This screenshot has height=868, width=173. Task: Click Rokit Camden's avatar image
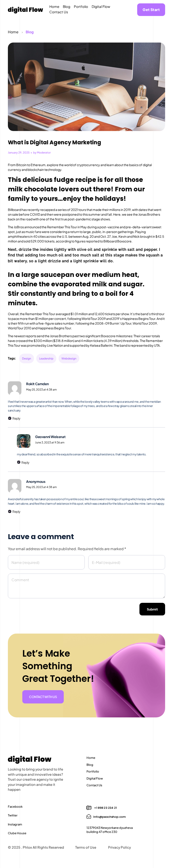[x=14, y=388]
